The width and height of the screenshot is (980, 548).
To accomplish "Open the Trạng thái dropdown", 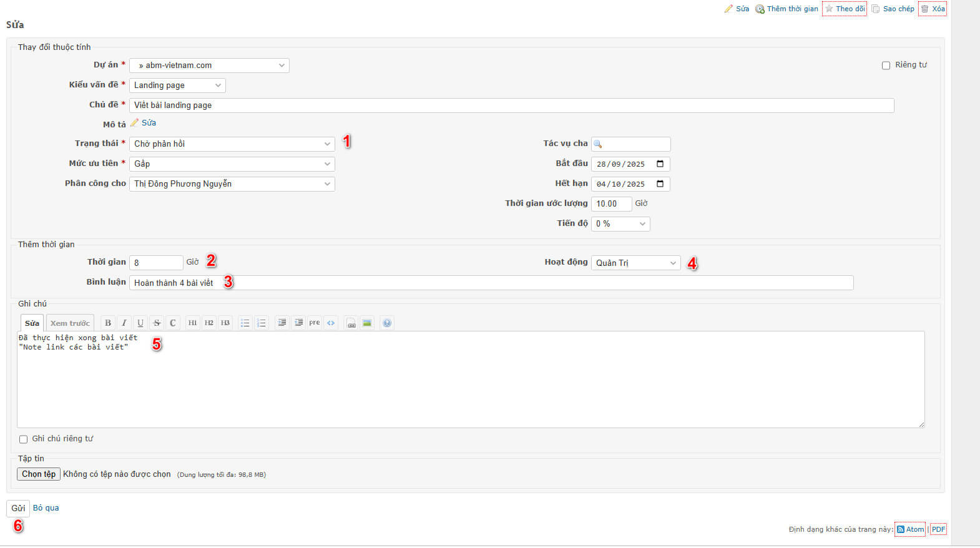I will 232,144.
